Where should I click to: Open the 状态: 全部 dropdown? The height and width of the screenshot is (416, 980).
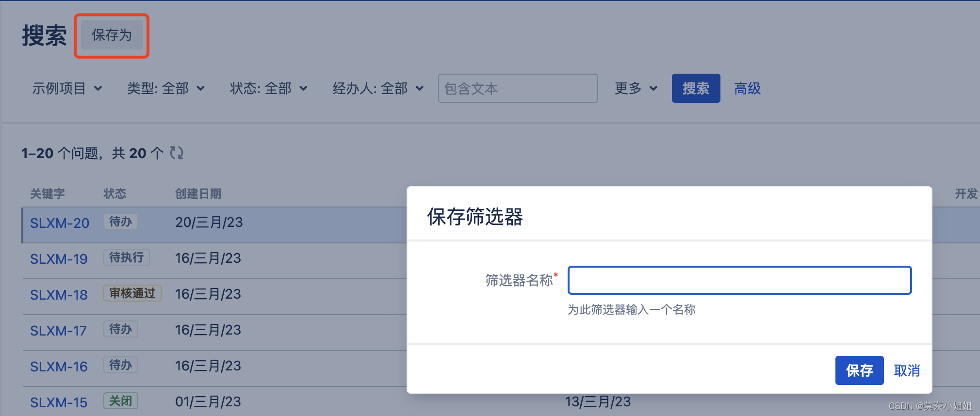pos(268,88)
